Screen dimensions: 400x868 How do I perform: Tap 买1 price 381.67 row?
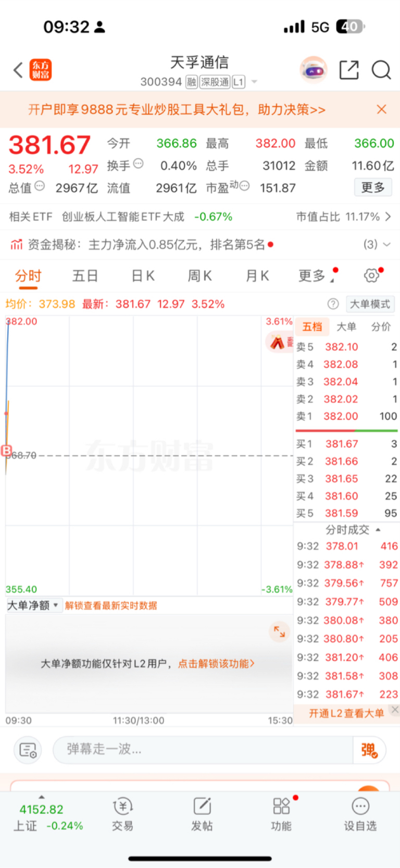tap(346, 444)
